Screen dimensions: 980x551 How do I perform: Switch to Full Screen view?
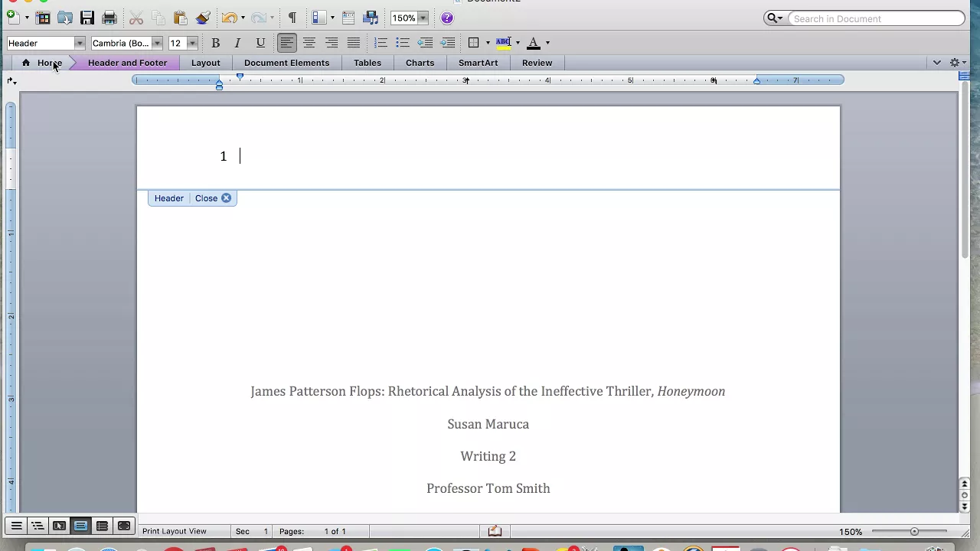(x=123, y=526)
